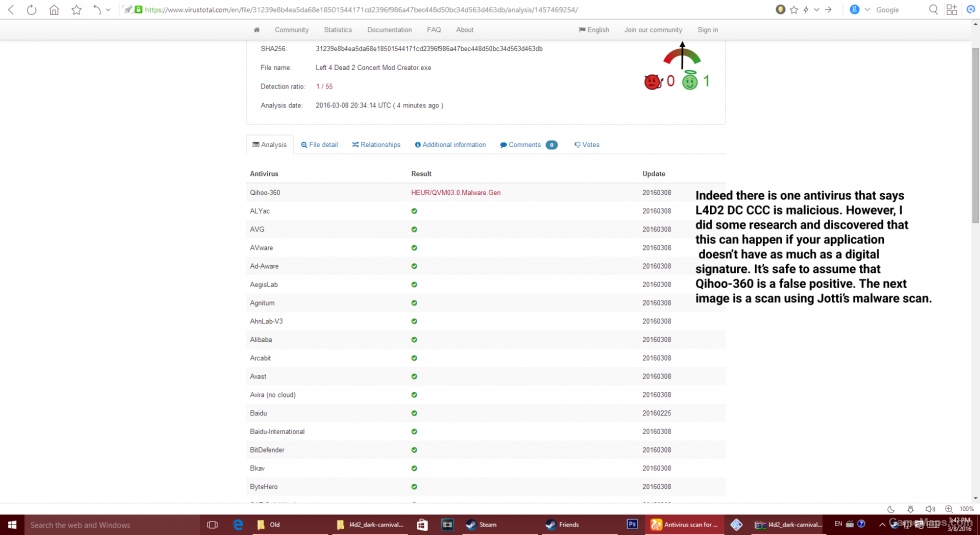The height and width of the screenshot is (535, 980).
Task: Switch to Antivirus scan for browser window
Action: 685,525
